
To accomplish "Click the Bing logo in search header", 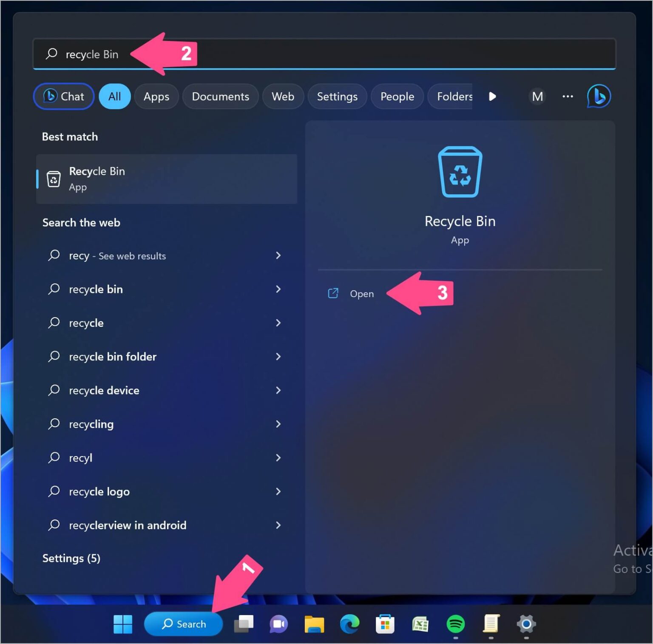I will coord(599,96).
